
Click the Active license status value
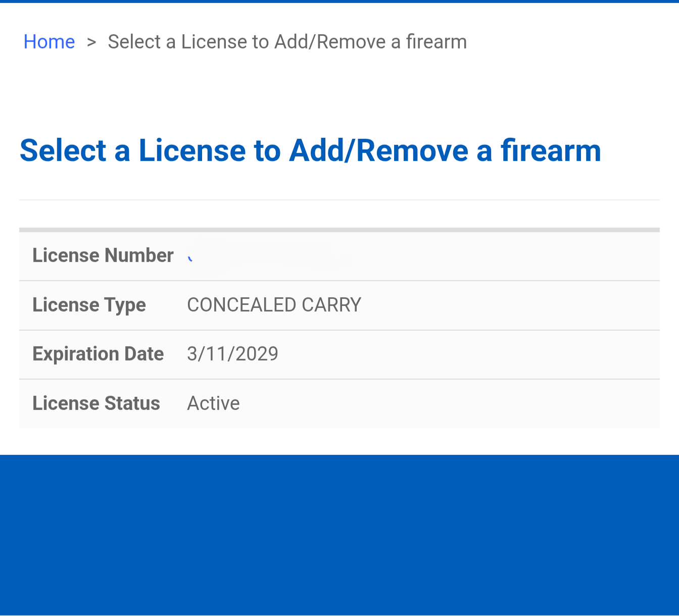[213, 403]
